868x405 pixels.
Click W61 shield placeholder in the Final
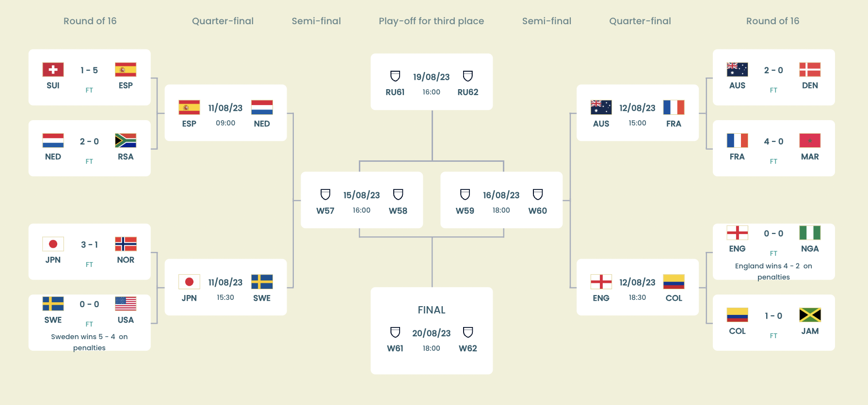395,332
